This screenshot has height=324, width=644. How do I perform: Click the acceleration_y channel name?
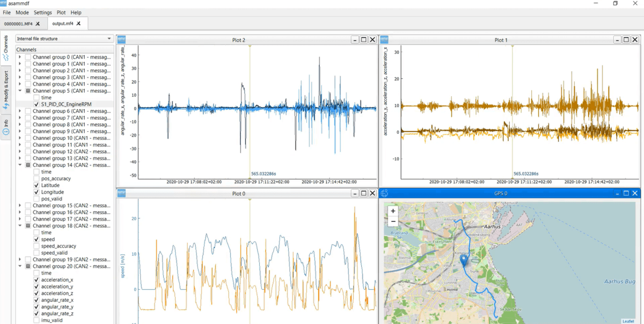(x=57, y=286)
